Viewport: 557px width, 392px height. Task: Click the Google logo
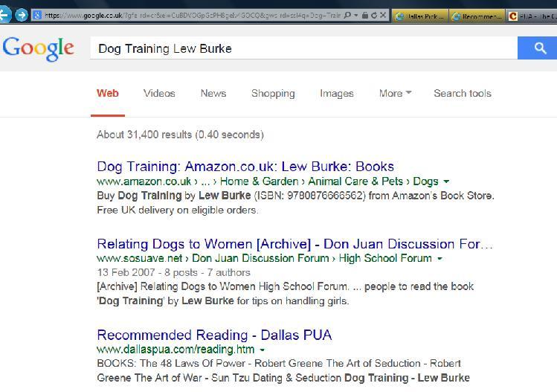click(x=39, y=48)
